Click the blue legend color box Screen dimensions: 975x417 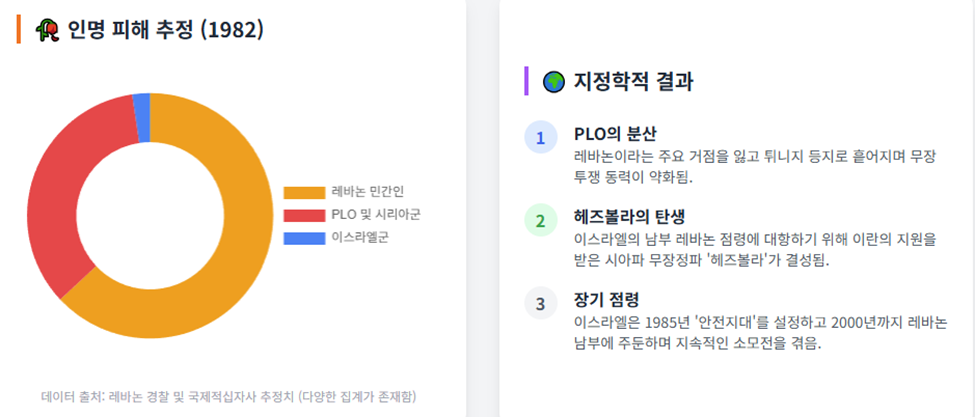[x=304, y=238]
